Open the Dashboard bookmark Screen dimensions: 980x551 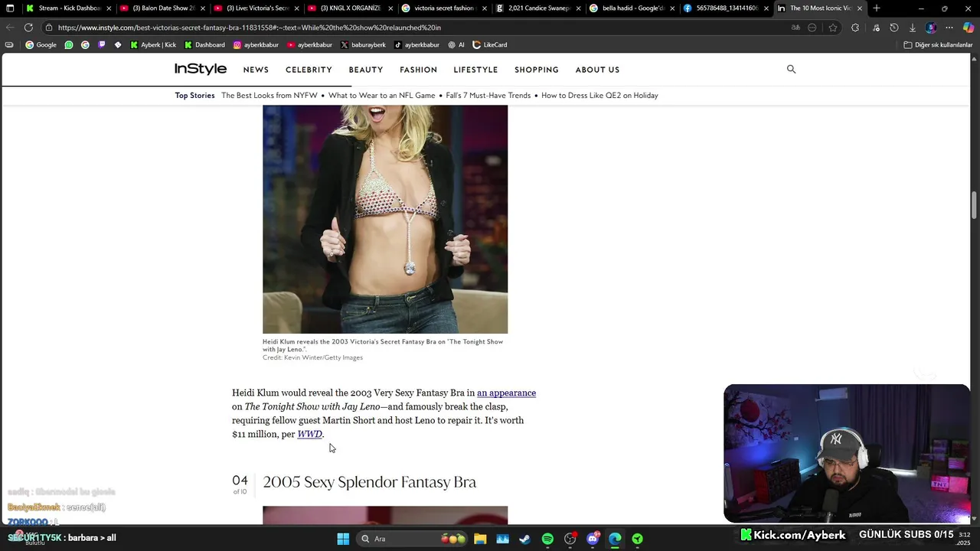204,44
